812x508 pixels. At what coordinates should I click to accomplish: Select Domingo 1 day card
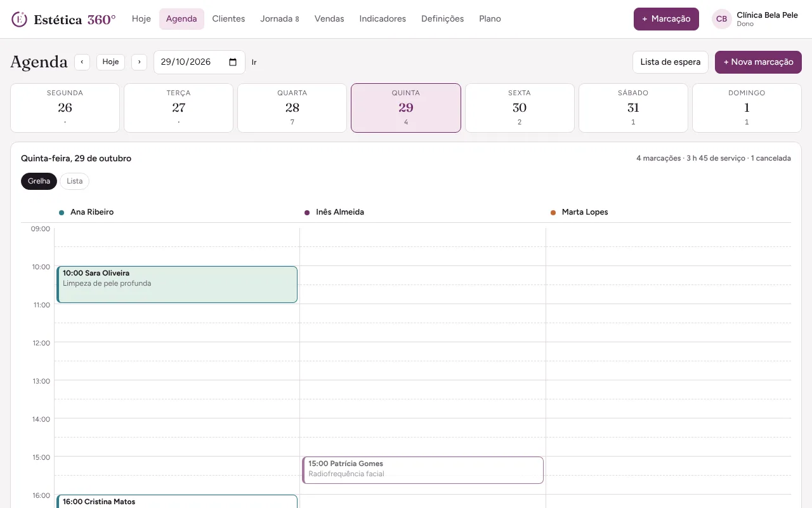click(x=747, y=108)
